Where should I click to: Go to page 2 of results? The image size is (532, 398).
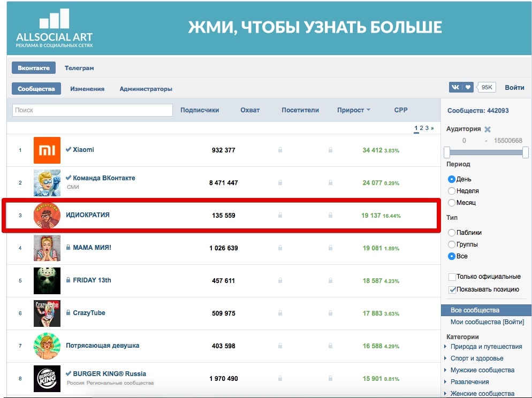tap(421, 128)
